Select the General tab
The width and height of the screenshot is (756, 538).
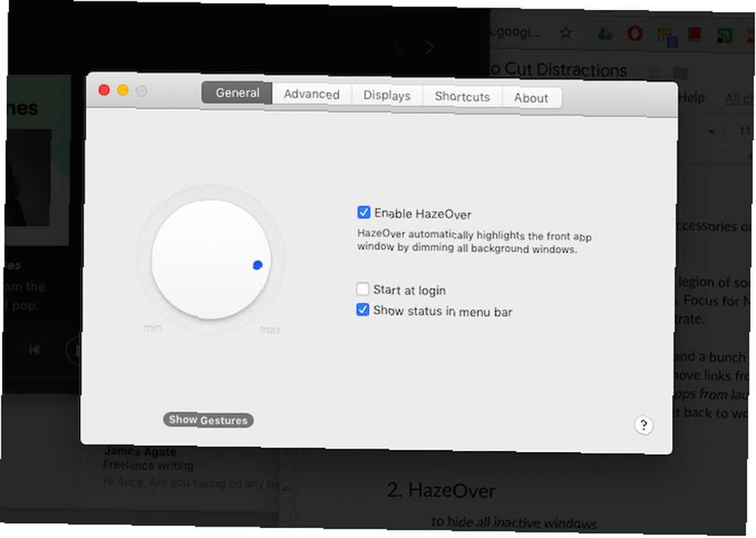point(237,92)
